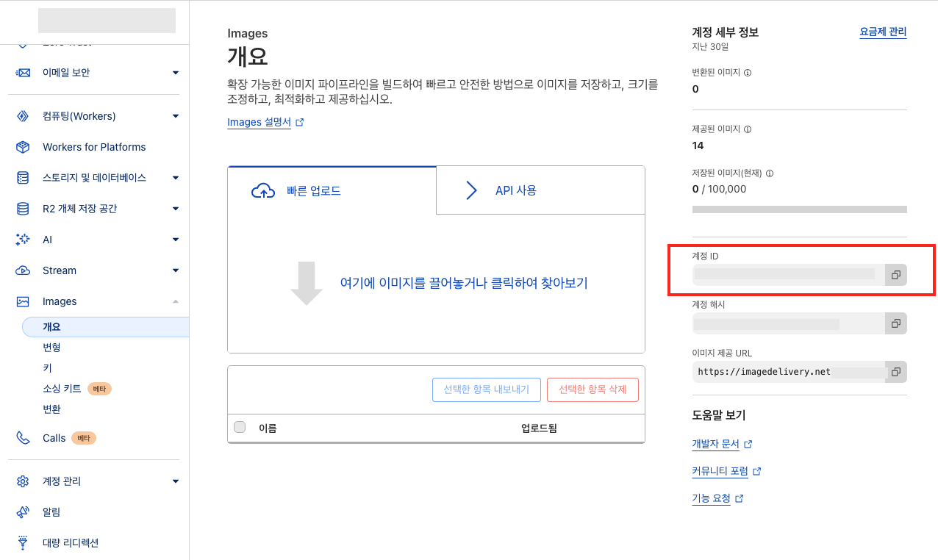
Task: Expand the 이메일 보안 menu arrow
Action: click(x=176, y=73)
